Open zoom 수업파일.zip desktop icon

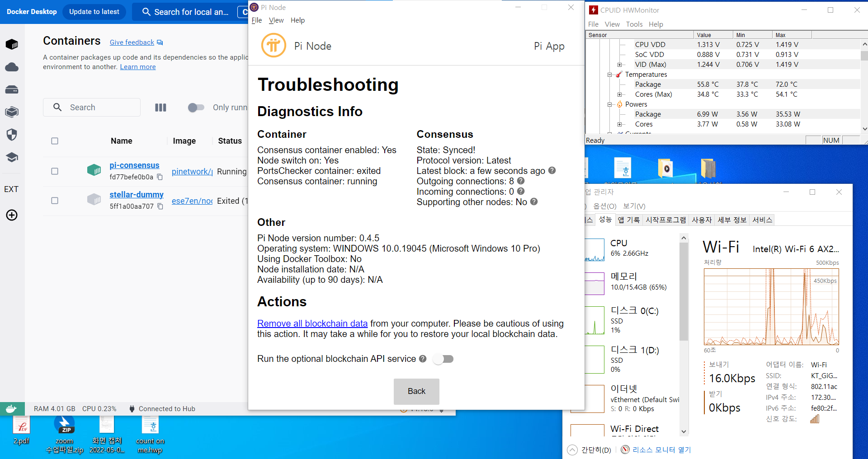pyautogui.click(x=65, y=434)
